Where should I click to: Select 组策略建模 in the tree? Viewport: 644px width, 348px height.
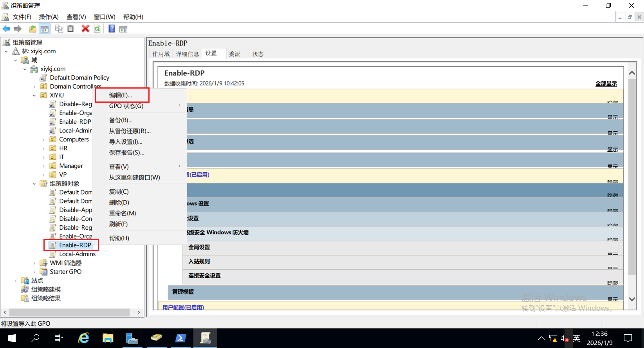pos(46,289)
